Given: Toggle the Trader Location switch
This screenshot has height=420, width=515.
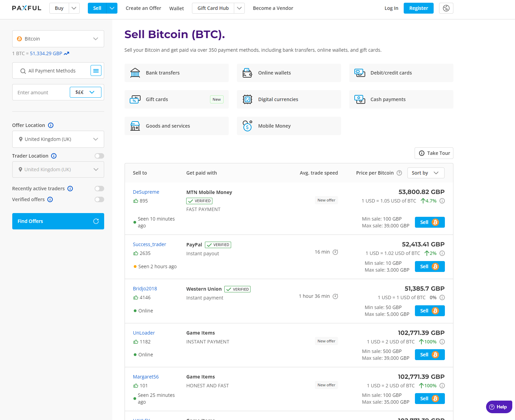Looking at the screenshot, I should click(x=99, y=156).
